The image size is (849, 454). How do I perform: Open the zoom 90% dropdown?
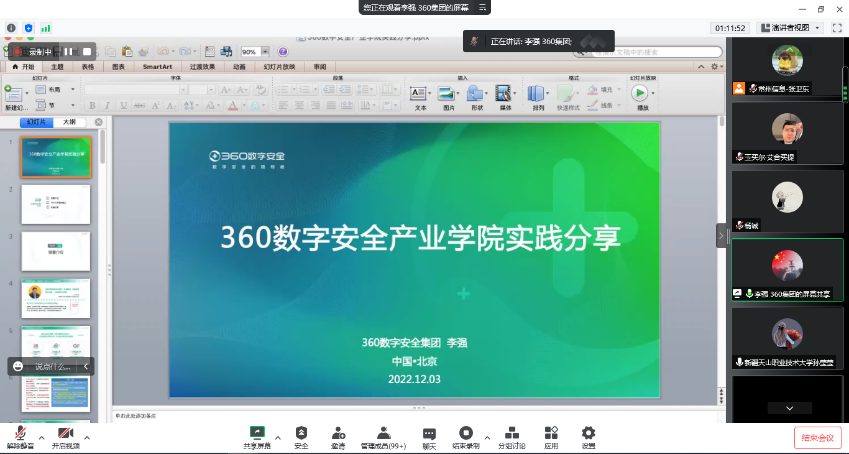pos(265,51)
